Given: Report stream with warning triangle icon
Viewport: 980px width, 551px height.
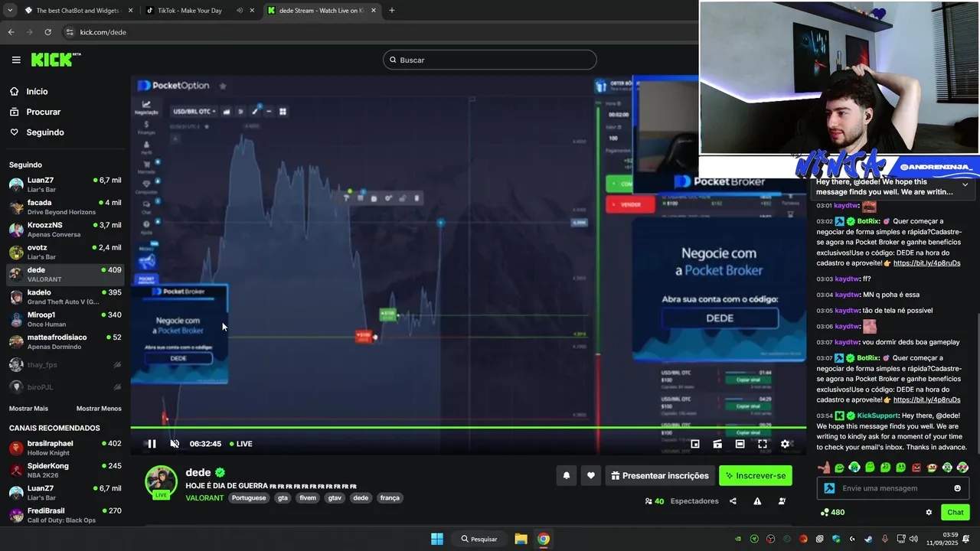Looking at the screenshot, I should tap(757, 501).
